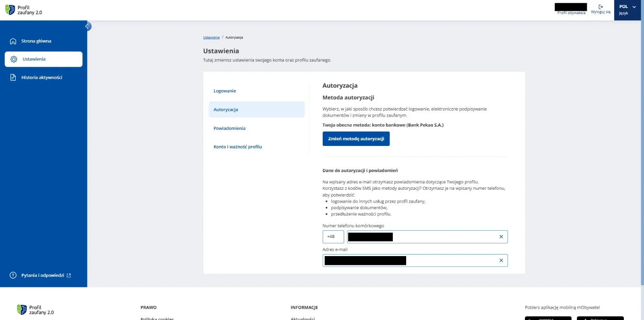
Task: Click the +48 country code field
Action: pos(333,237)
